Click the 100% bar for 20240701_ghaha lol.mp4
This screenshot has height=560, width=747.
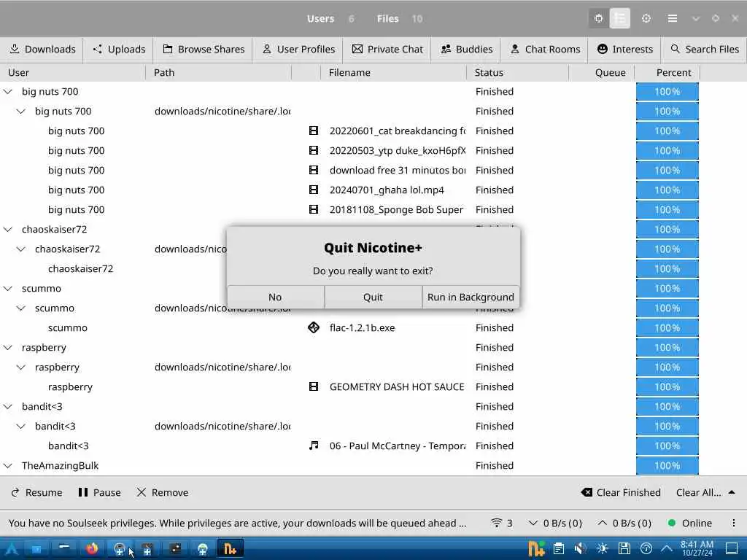pyautogui.click(x=667, y=190)
